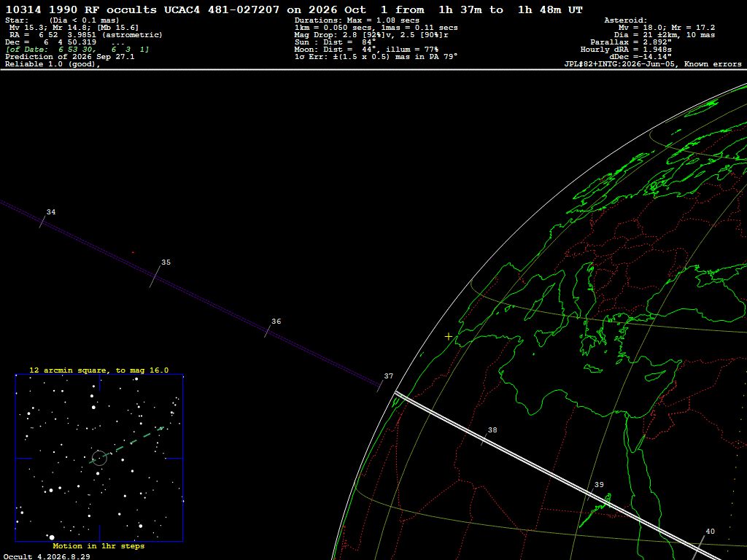Click the small red dot near marker 35
The image size is (747, 560).
(133, 252)
